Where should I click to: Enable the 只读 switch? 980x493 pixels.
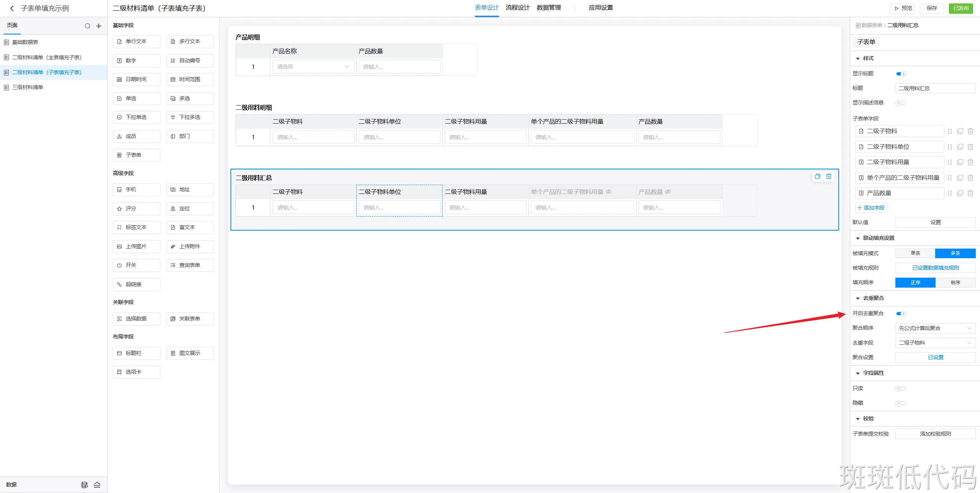click(900, 389)
